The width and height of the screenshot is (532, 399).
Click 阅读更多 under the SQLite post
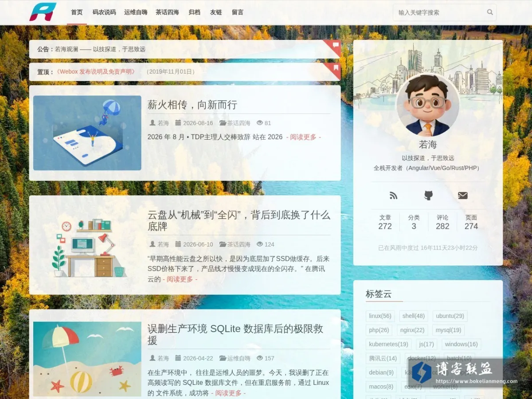[x=228, y=393]
